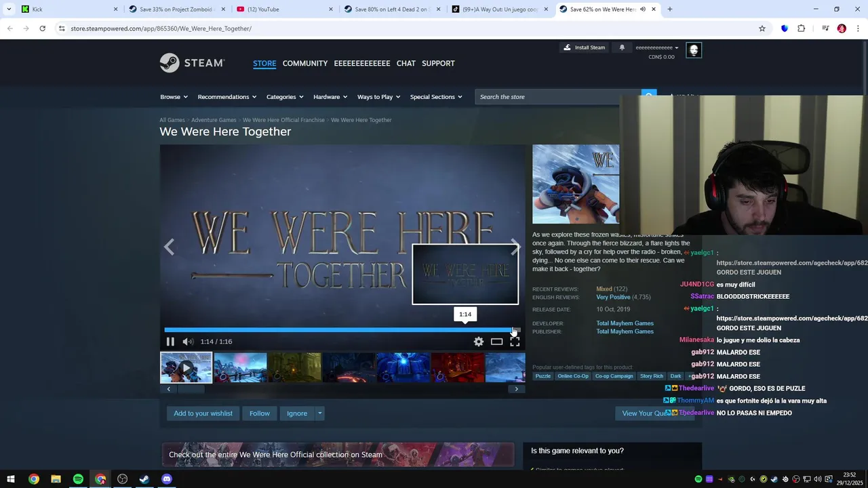Image resolution: width=868 pixels, height=488 pixels.
Task: Enter fullscreen on the trailer player
Action: click(515, 342)
